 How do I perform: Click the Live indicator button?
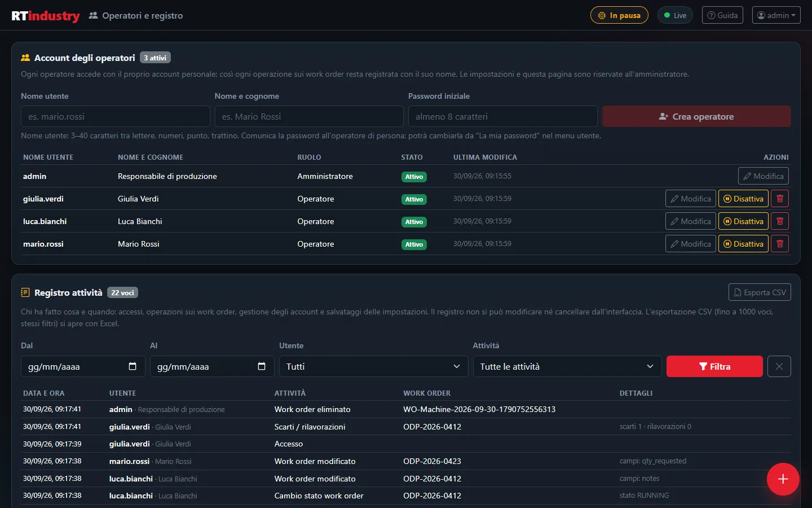point(675,15)
